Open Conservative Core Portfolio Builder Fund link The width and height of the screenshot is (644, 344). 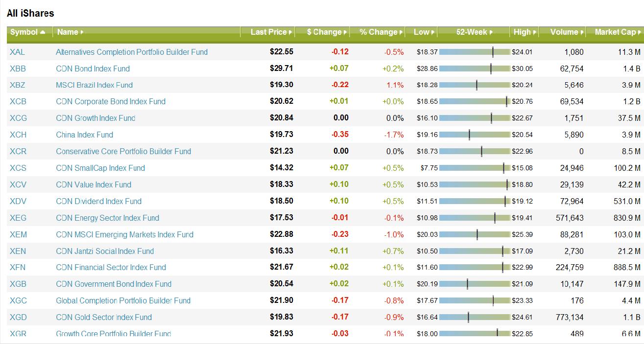(x=123, y=151)
